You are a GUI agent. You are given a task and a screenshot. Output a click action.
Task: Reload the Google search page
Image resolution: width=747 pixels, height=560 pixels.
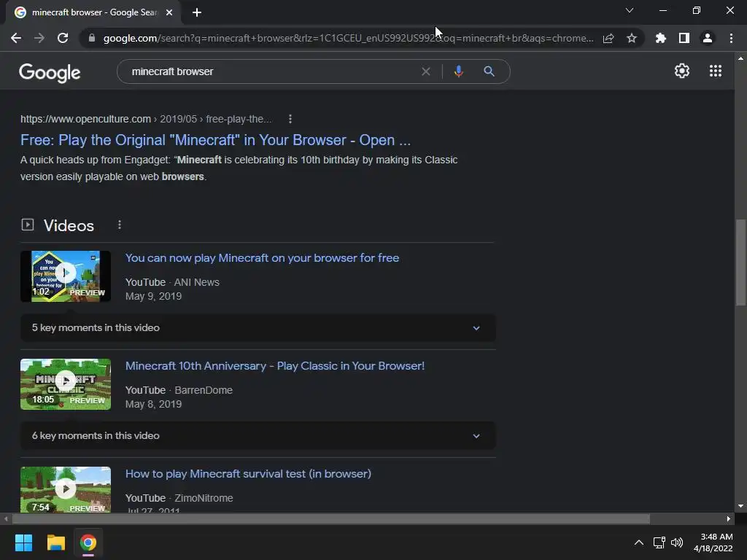coord(63,38)
